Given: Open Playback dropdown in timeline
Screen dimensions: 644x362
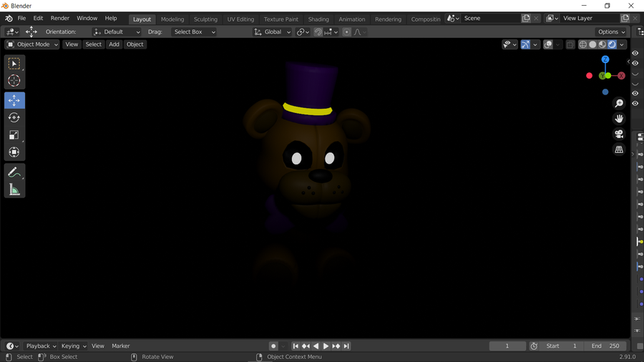Looking at the screenshot, I should point(41,346).
